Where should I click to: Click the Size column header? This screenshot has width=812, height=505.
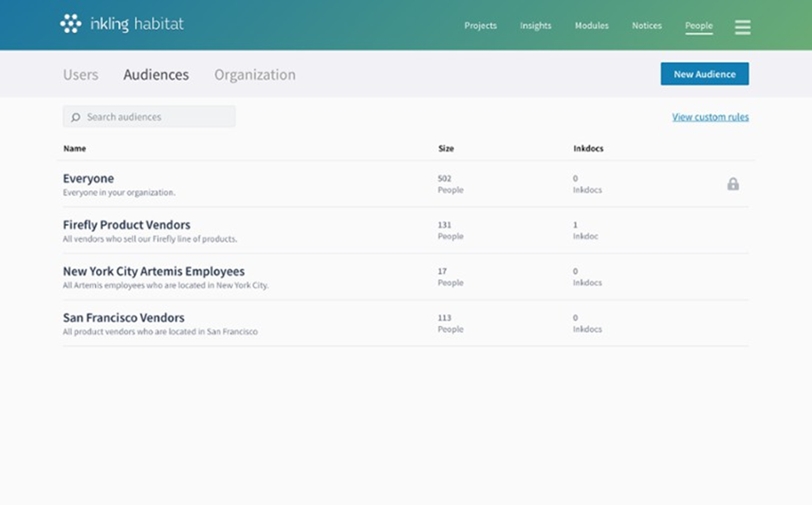click(x=446, y=149)
